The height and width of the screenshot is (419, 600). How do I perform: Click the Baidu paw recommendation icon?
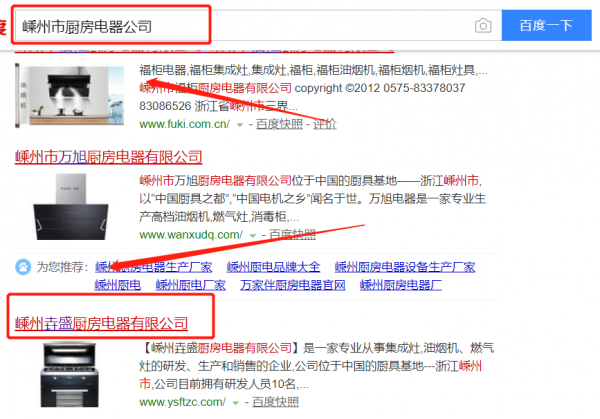(x=23, y=267)
